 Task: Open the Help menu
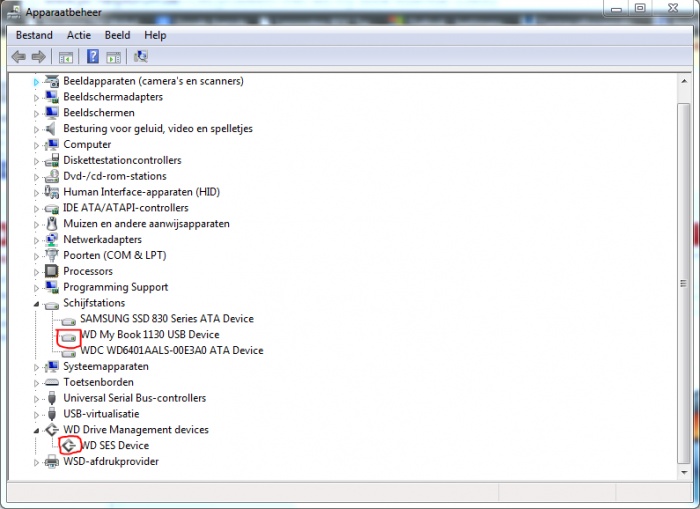155,35
